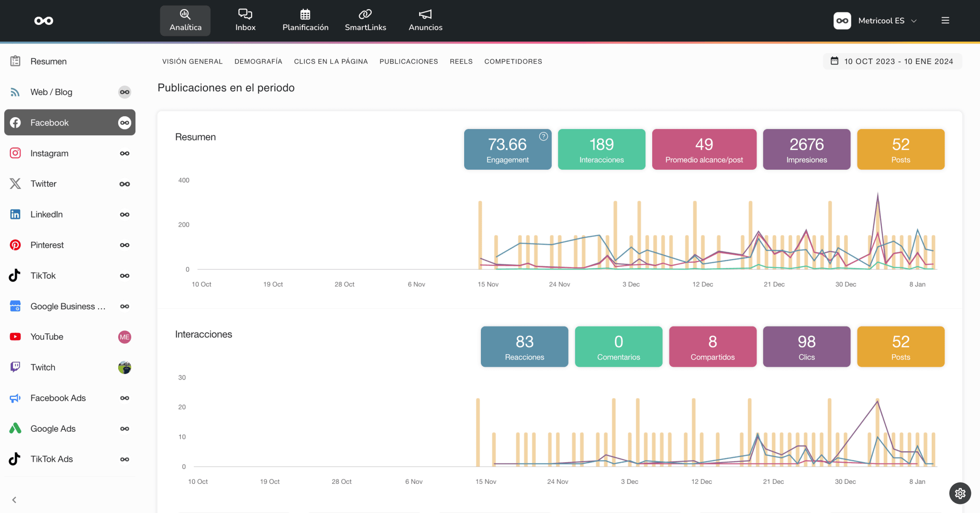980x513 pixels.
Task: Open SmartLinks from the top bar
Action: pyautogui.click(x=365, y=21)
